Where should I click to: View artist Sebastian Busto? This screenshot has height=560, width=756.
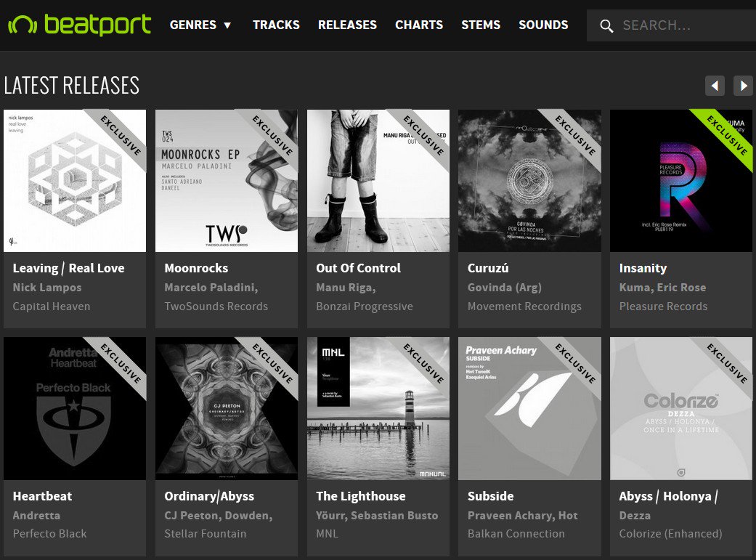394,516
